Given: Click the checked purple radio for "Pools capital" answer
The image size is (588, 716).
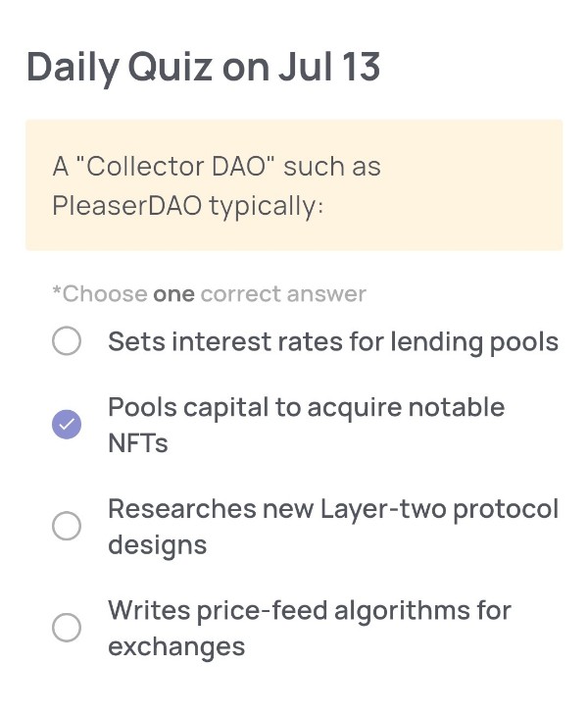Looking at the screenshot, I should [67, 425].
